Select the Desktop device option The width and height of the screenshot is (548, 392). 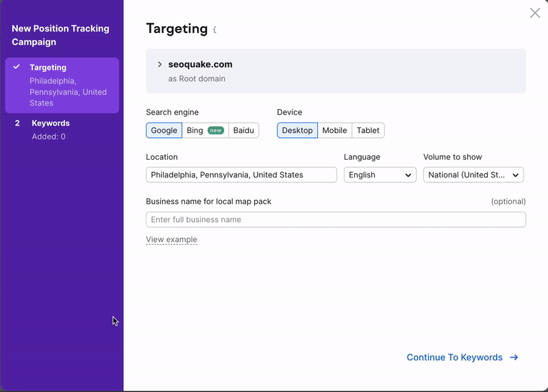coord(297,130)
